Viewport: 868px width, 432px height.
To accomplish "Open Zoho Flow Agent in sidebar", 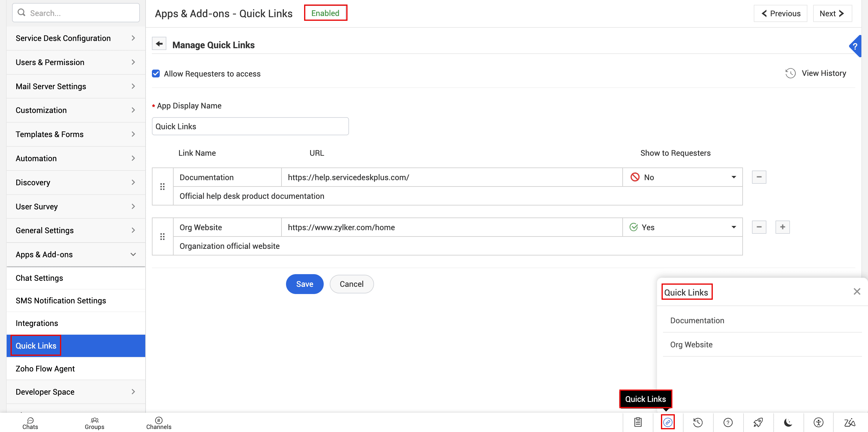I will (x=76, y=368).
